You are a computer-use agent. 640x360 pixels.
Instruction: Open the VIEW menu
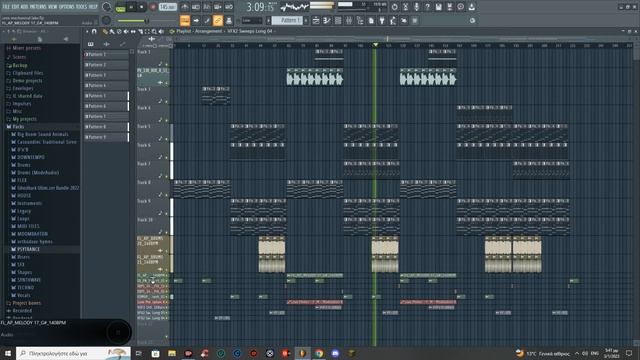click(53, 7)
